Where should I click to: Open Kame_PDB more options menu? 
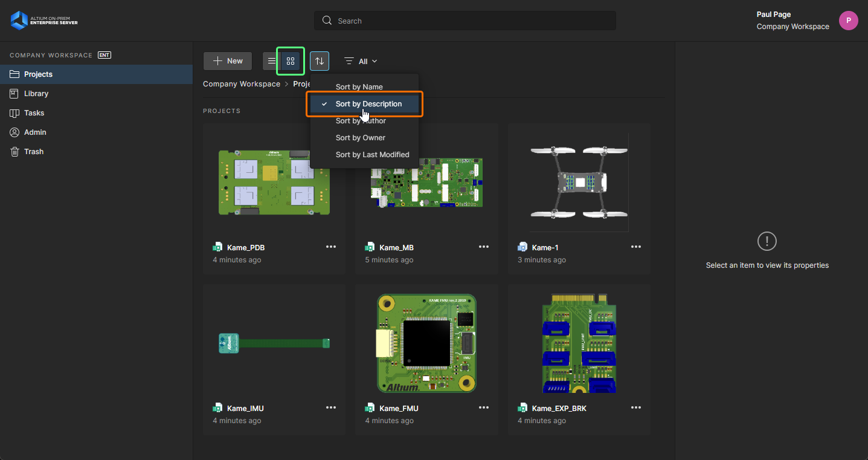click(331, 247)
